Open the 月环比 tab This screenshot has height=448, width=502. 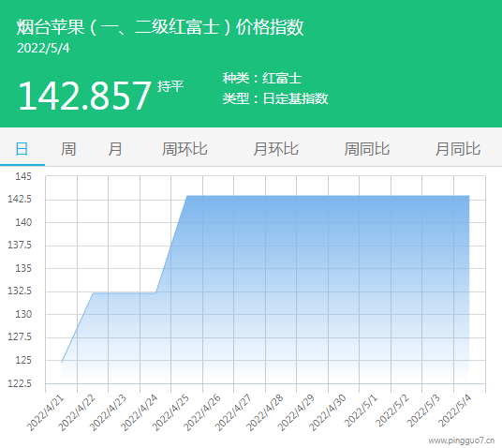275,149
